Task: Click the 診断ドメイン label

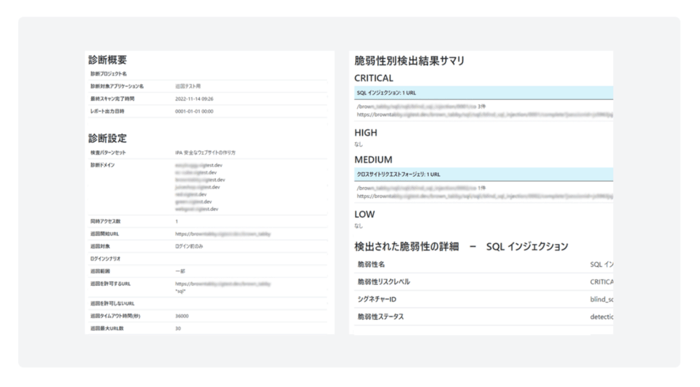Action: point(103,165)
